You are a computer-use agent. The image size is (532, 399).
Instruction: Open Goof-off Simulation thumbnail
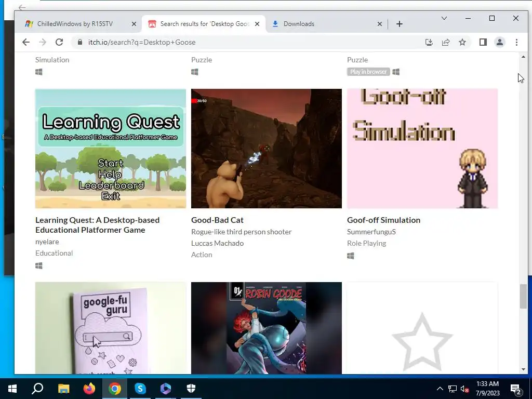coord(422,149)
